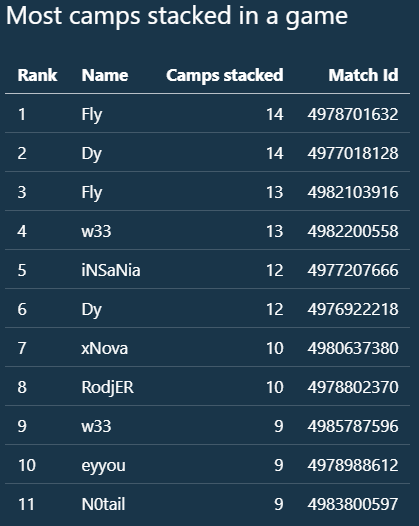Select player eyyou in rank 10
The height and width of the screenshot is (526, 419).
coord(104,466)
